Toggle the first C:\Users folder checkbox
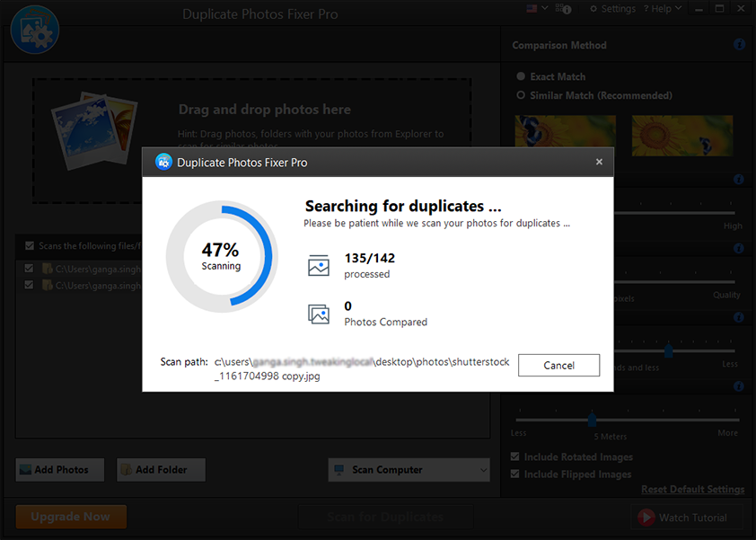This screenshot has width=756, height=540. pos(29,269)
